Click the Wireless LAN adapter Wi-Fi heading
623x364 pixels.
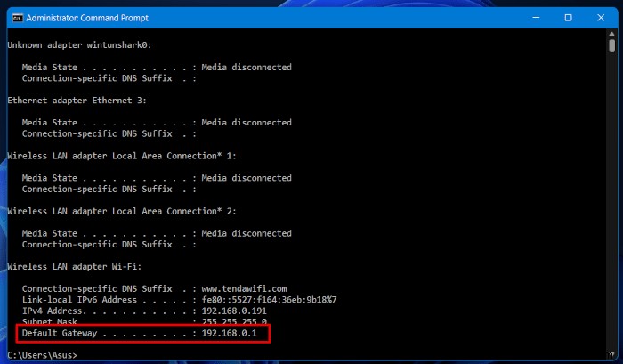point(75,266)
